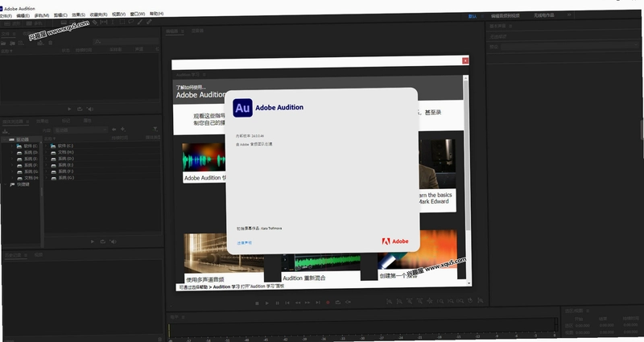Close the Audition learn window with red X
The height and width of the screenshot is (342, 644).
point(465,61)
